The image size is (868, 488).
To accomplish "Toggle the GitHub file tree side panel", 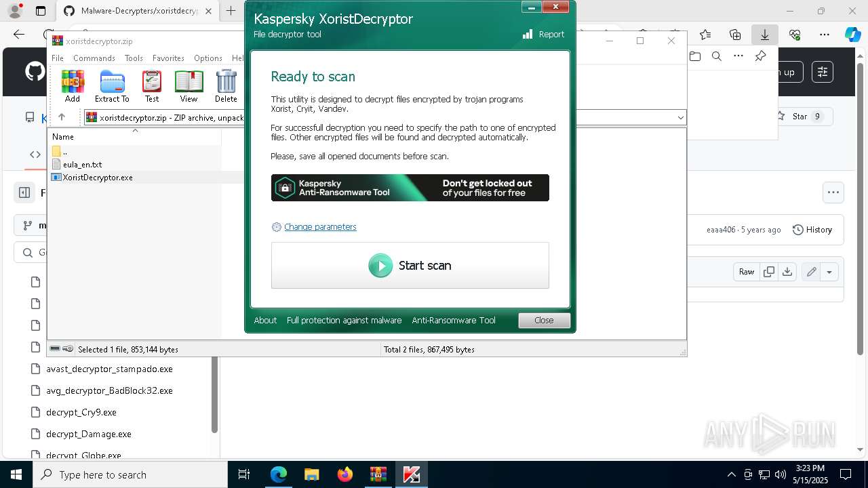I will click(24, 192).
